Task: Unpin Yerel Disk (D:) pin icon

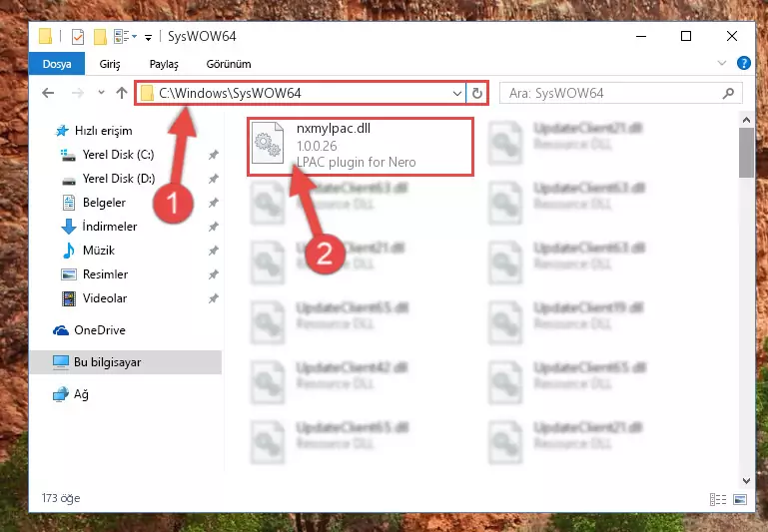Action: pos(213,179)
